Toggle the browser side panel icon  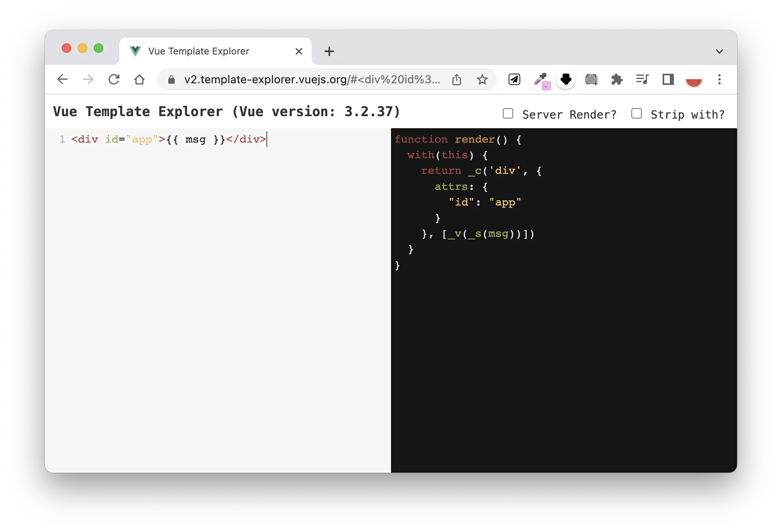pyautogui.click(x=668, y=79)
